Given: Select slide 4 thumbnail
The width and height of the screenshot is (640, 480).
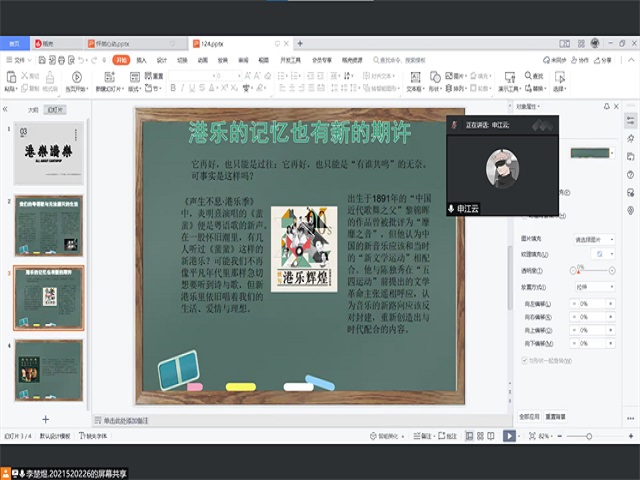Looking at the screenshot, I should coord(49,370).
